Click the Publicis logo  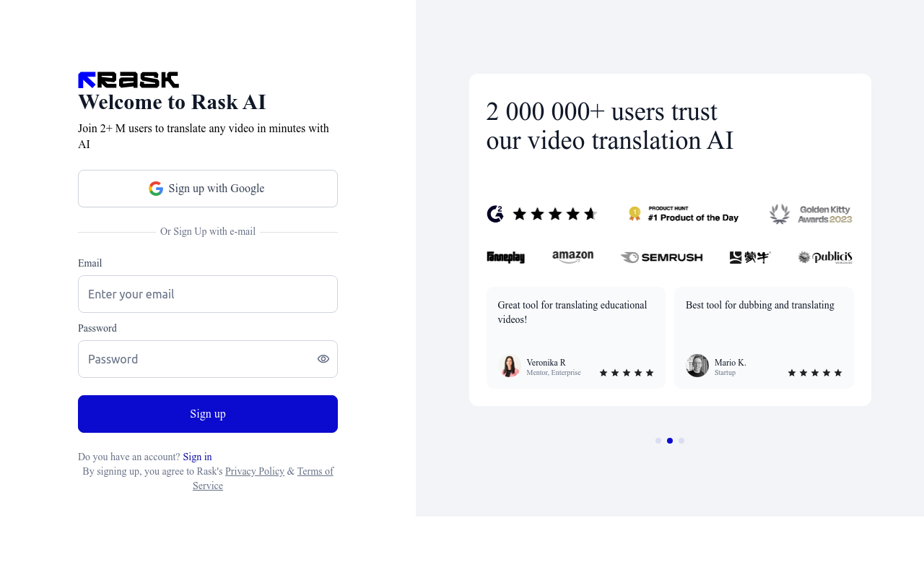(x=825, y=257)
